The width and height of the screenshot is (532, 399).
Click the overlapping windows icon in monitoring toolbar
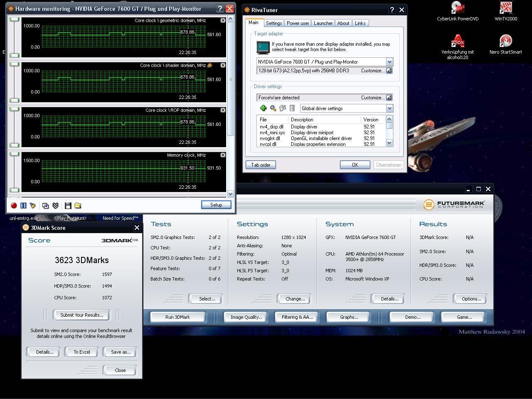pos(46,205)
